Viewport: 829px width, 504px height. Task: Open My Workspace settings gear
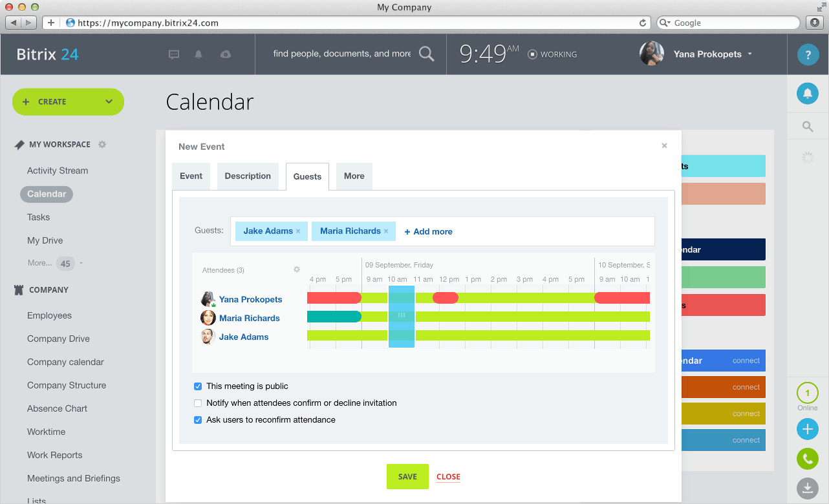[102, 145]
